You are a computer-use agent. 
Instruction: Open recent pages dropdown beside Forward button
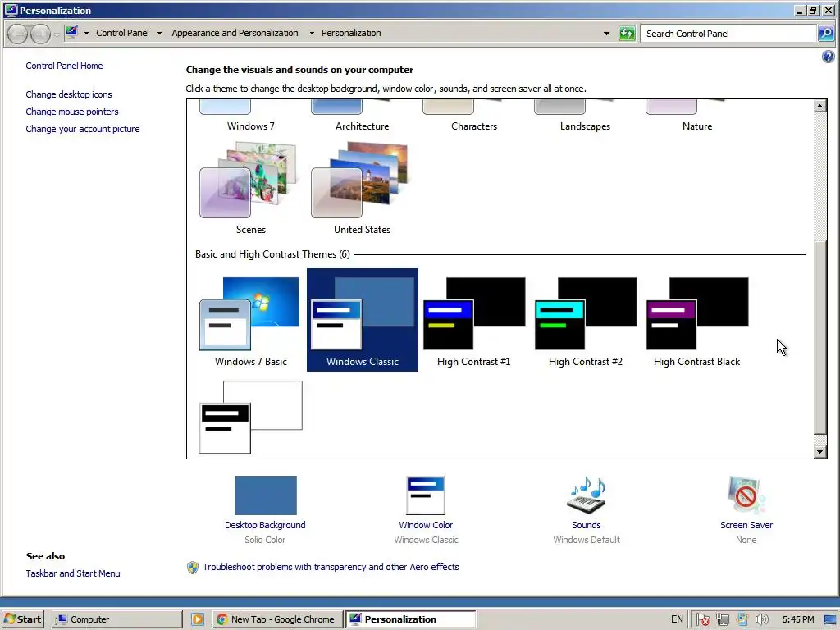pos(57,34)
